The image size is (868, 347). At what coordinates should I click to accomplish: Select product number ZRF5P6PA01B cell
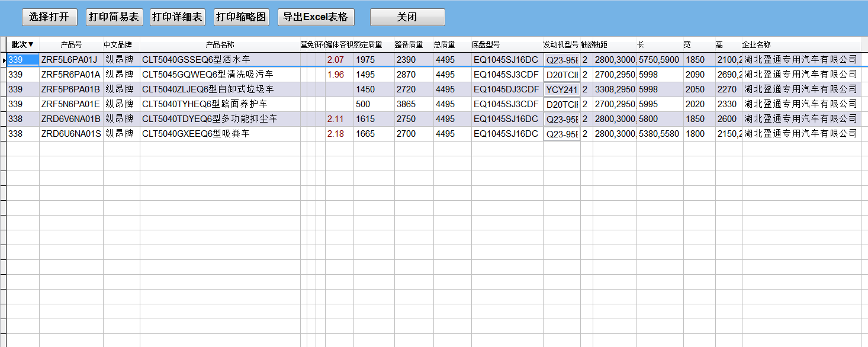tap(70, 89)
